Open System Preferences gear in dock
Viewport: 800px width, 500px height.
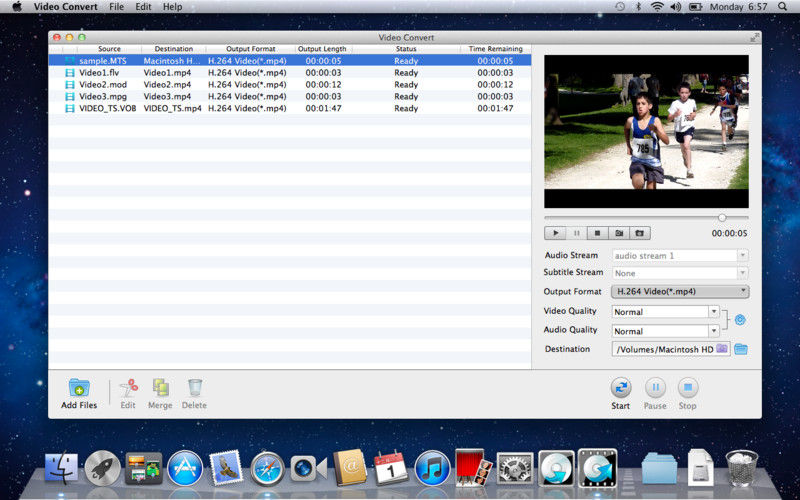(515, 468)
